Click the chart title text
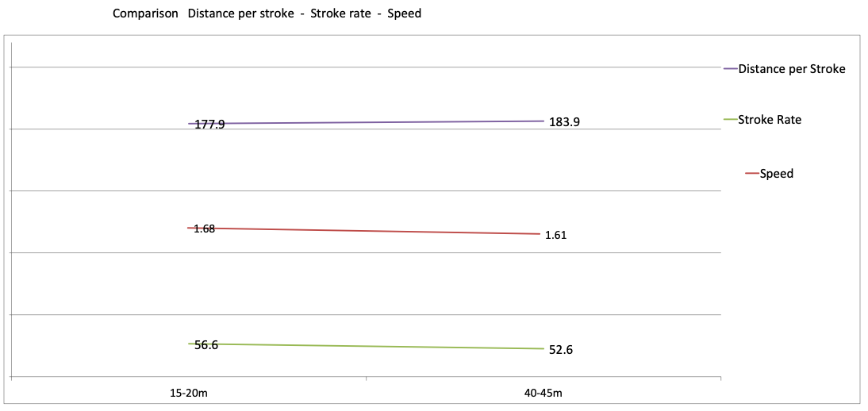The height and width of the screenshot is (411, 868). pos(267,13)
